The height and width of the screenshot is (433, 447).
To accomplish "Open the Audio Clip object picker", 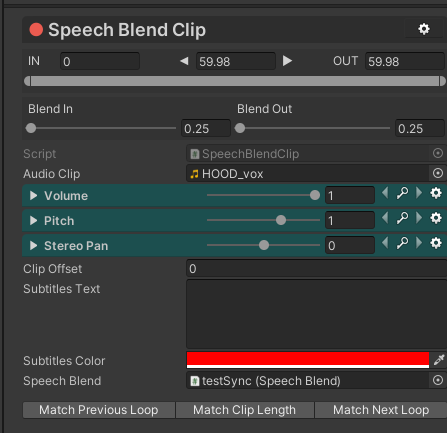I will click(438, 173).
